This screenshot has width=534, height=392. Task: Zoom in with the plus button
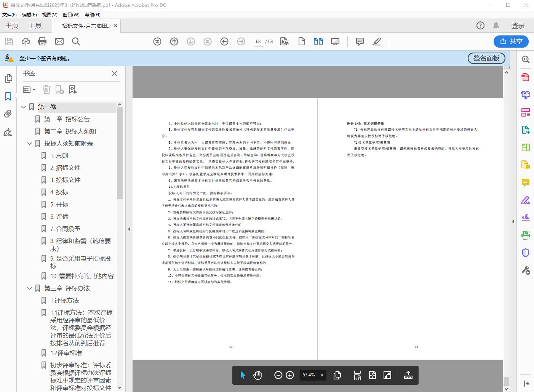[290, 375]
